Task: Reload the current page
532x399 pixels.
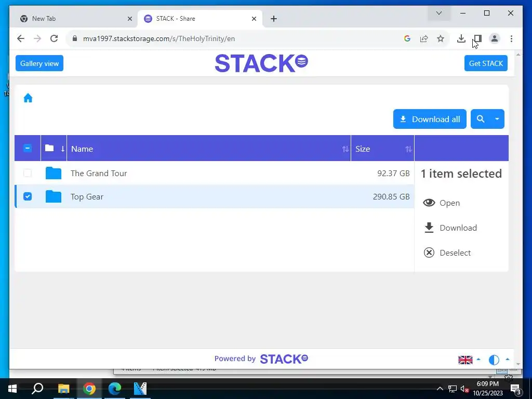Action: click(x=54, y=38)
